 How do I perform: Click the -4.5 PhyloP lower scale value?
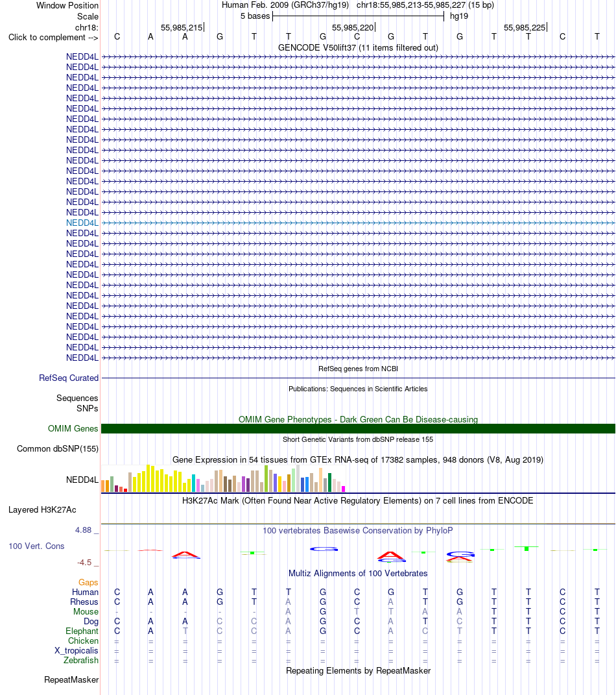[x=84, y=563]
